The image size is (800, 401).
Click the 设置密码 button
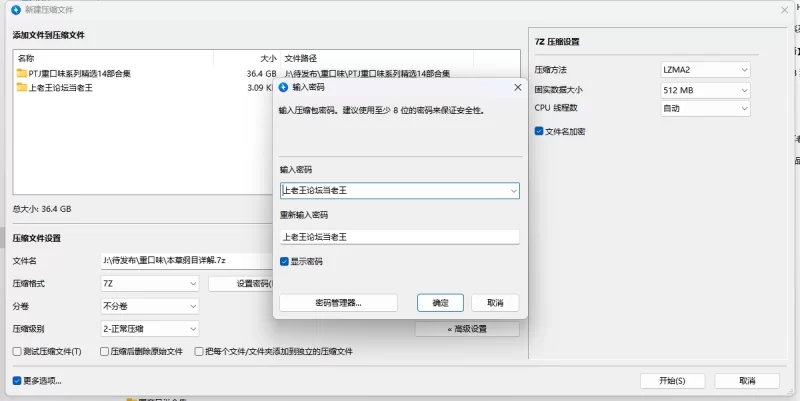click(x=241, y=284)
